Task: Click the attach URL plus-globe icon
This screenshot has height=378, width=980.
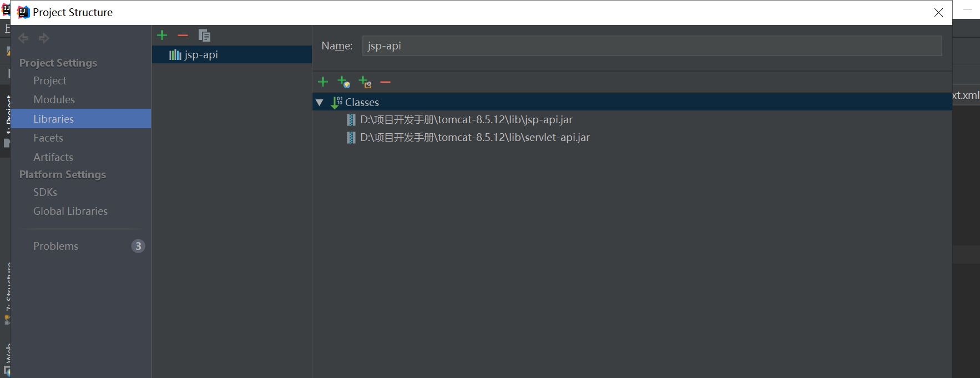Action: (343, 82)
